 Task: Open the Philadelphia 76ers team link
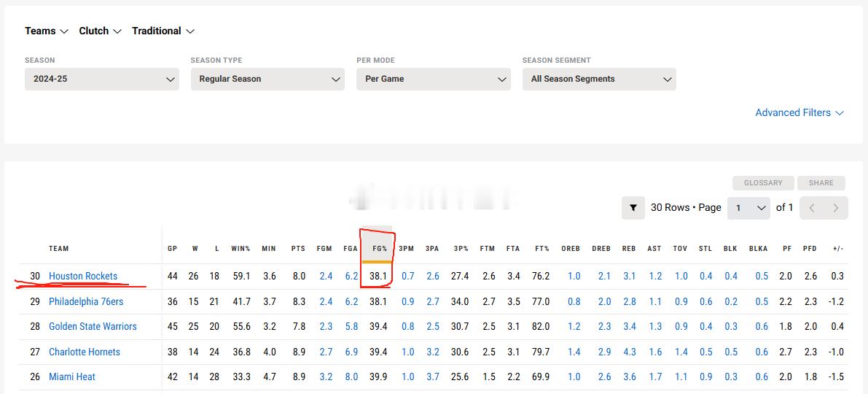[x=86, y=301]
